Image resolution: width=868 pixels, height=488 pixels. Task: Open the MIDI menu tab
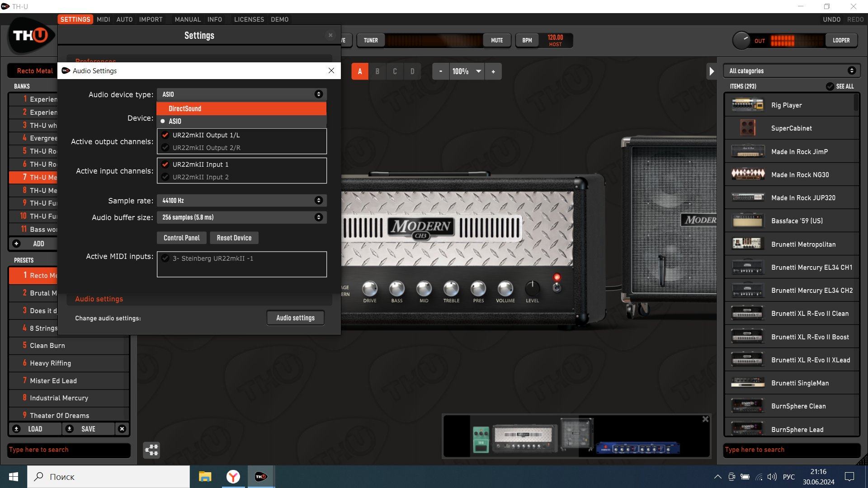103,19
